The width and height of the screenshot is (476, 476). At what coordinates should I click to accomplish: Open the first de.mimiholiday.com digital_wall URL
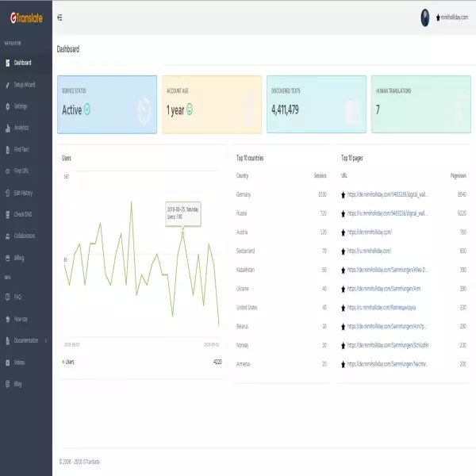click(388, 194)
